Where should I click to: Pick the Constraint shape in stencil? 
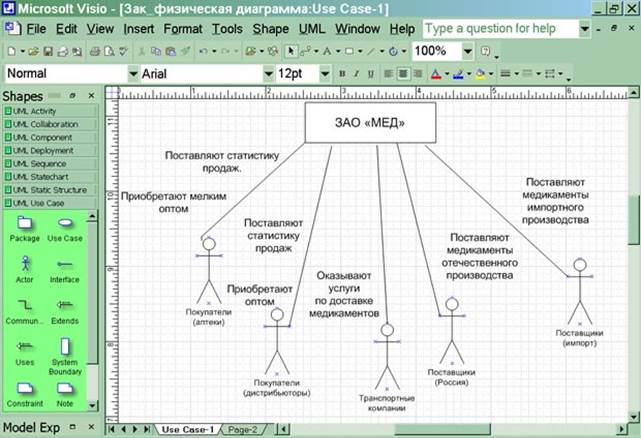pos(25,395)
